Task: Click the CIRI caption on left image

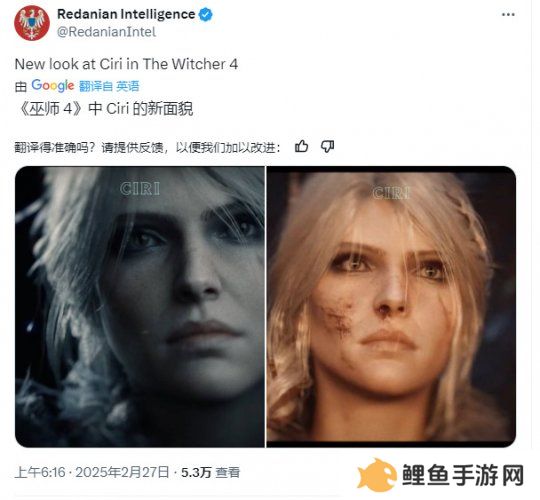Action: pos(140,189)
